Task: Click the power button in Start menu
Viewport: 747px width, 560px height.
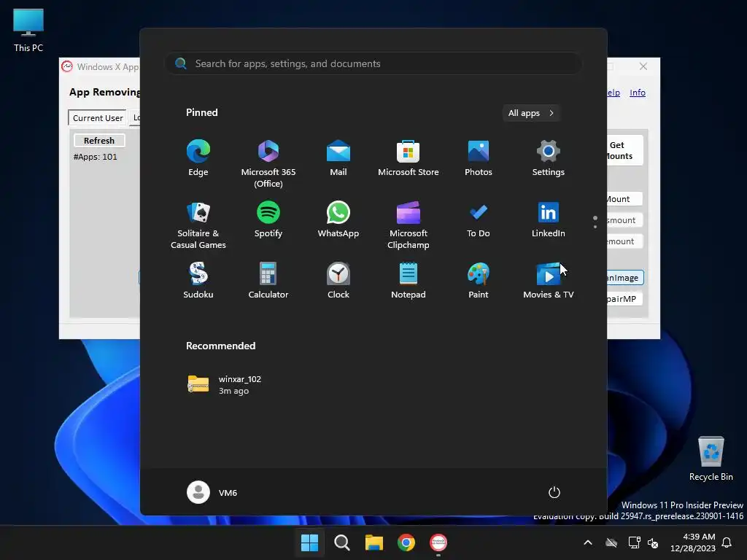Action: pyautogui.click(x=554, y=492)
